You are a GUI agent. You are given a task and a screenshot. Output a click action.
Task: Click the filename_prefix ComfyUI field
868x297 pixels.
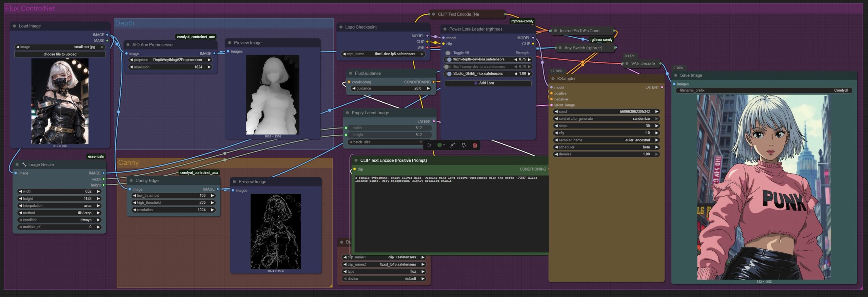coord(764,91)
